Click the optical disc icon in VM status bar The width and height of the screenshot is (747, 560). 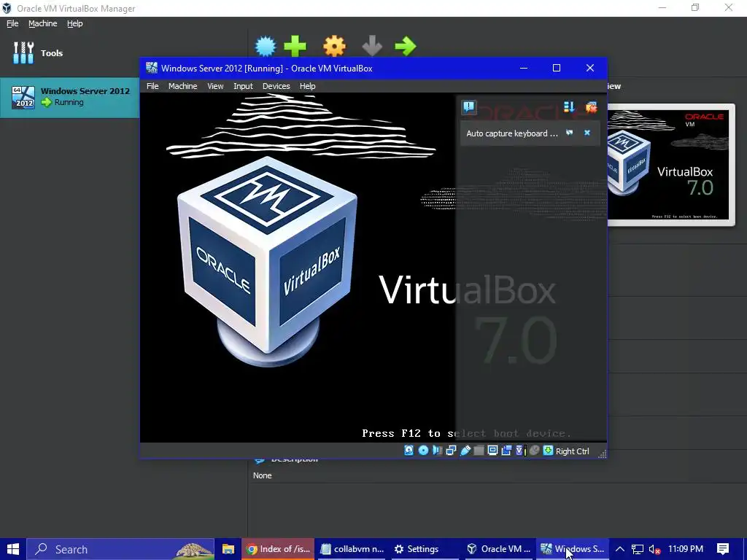[x=423, y=451]
